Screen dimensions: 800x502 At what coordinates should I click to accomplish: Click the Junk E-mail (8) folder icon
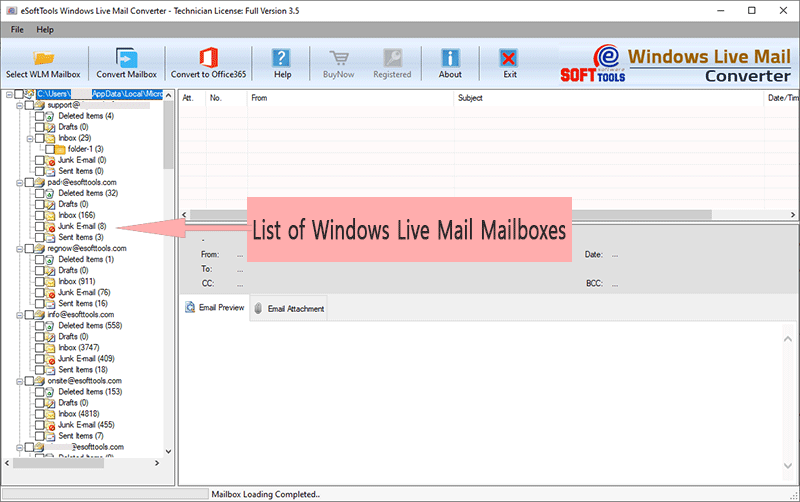coord(50,227)
